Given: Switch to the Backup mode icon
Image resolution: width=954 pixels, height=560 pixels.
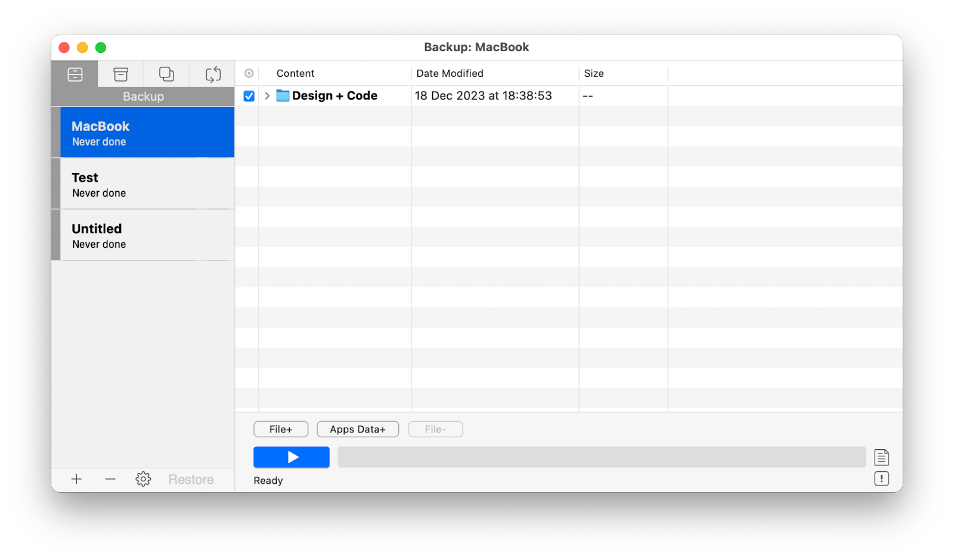Looking at the screenshot, I should pos(75,74).
